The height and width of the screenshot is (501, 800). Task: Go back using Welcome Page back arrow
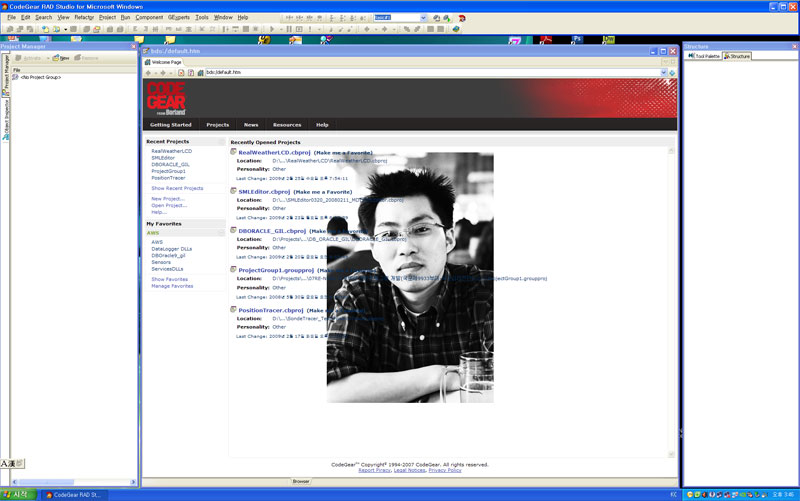tap(149, 73)
